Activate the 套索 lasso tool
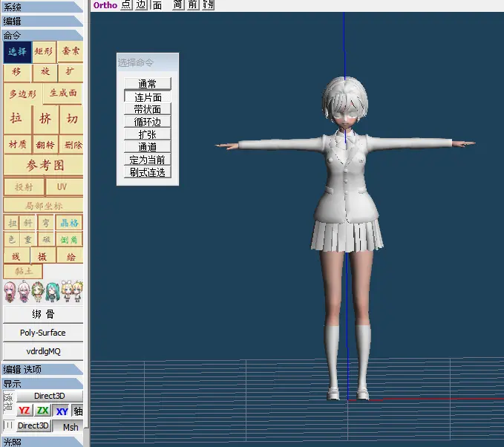The image size is (504, 447). tap(70, 51)
